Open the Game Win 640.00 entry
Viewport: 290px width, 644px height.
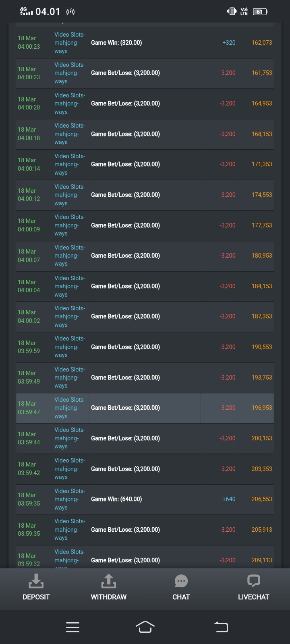[x=116, y=499]
